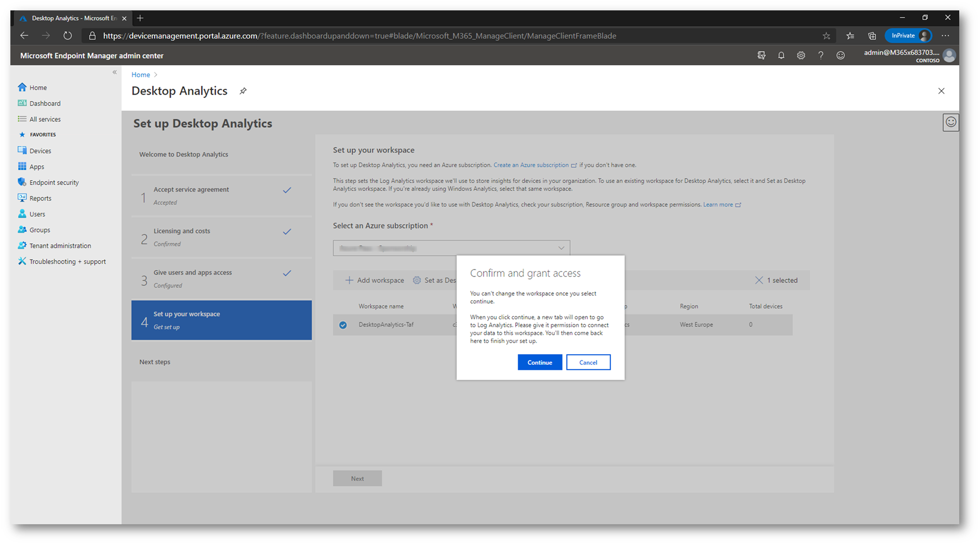Click the feedback smiley in the header

[840, 55]
